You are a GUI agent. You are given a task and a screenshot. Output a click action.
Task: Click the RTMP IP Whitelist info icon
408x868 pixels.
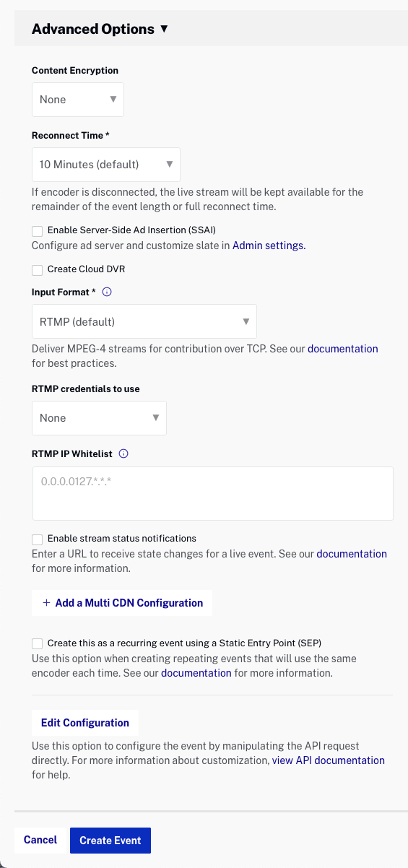123,454
